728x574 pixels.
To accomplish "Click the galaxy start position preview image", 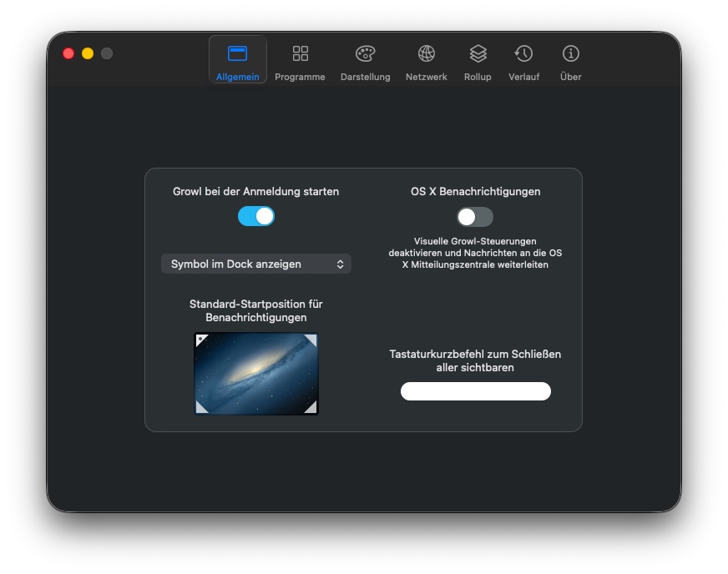I will tap(255, 374).
